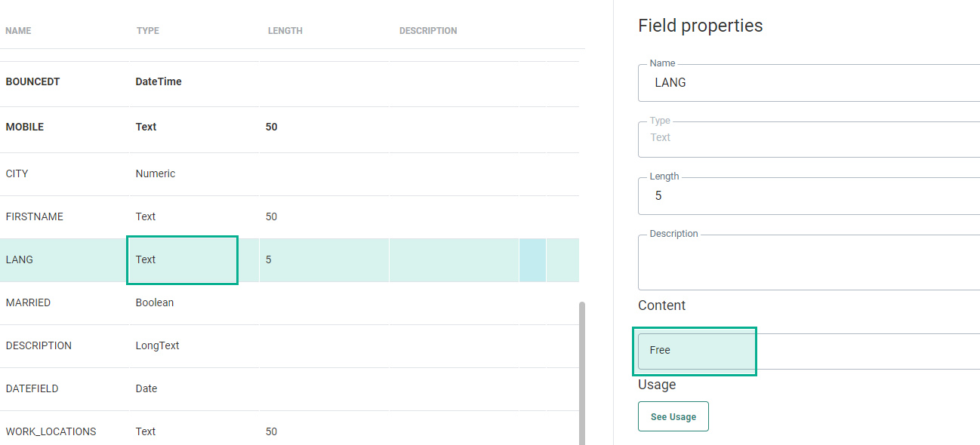Click the DESCRIPTION column header
The width and height of the screenshot is (980, 445).
[428, 31]
